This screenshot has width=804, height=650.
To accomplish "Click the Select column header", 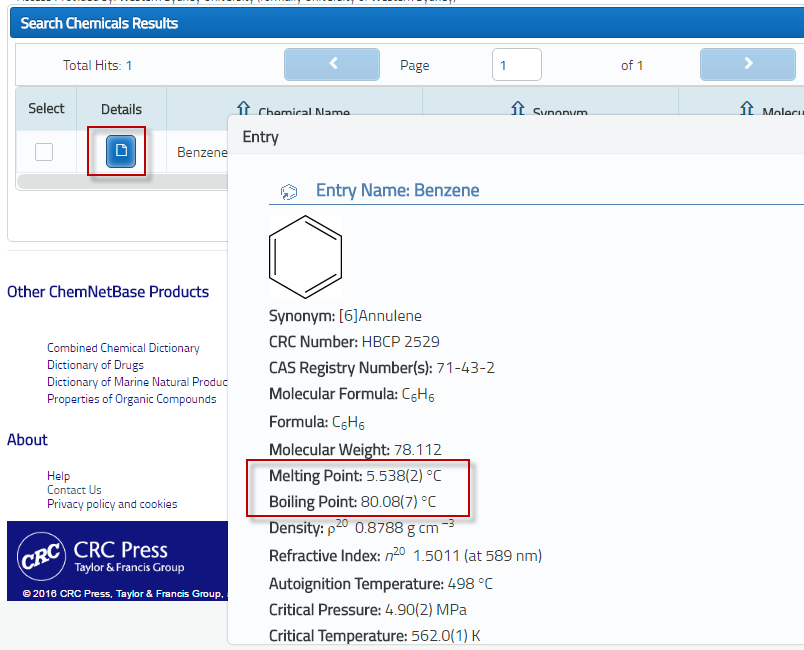I will tap(46, 109).
